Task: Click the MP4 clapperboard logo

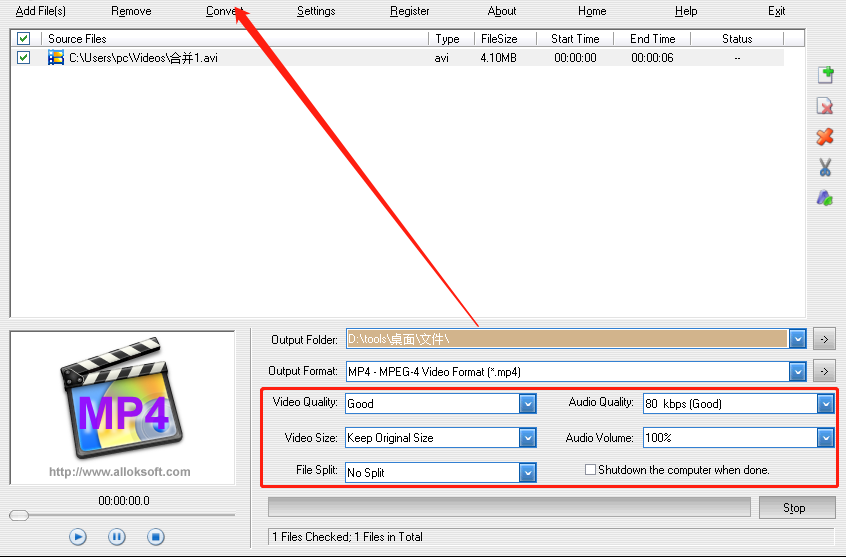Action: pyautogui.click(x=122, y=398)
